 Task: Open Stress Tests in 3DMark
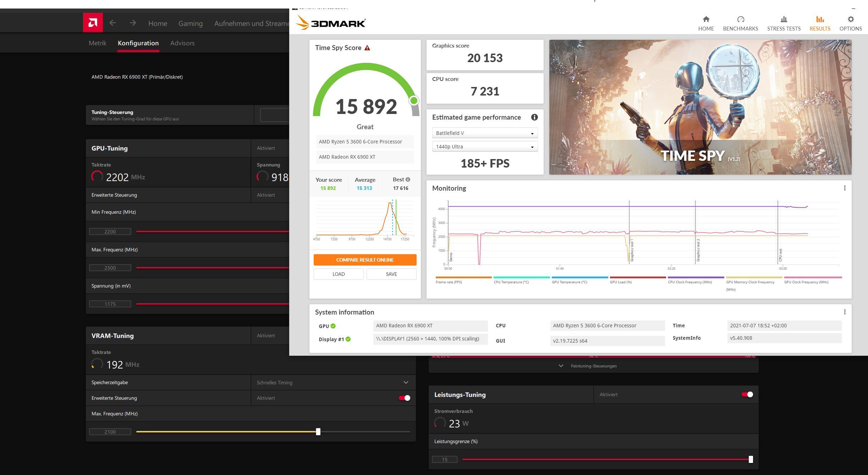point(784,23)
